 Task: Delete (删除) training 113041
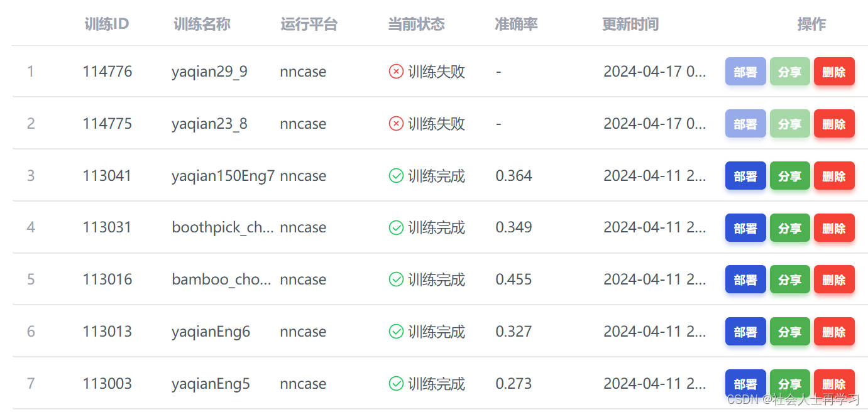pos(834,176)
